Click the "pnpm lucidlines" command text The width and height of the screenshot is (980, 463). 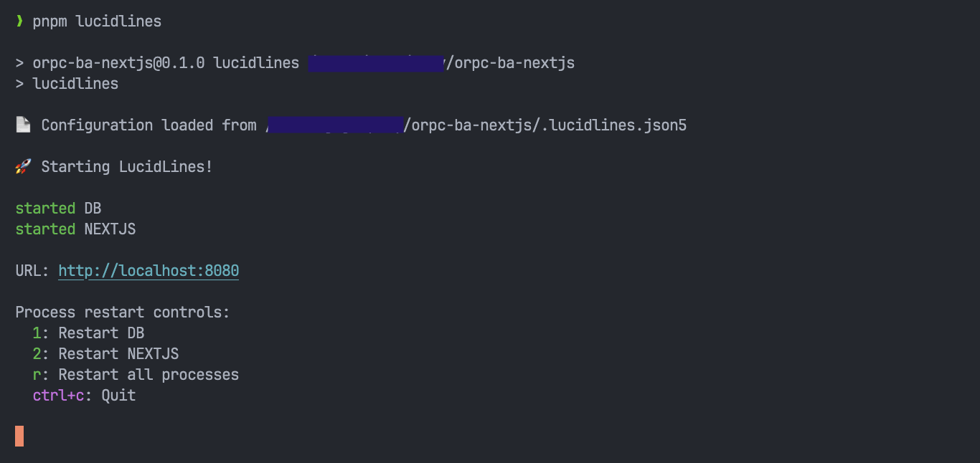point(97,22)
